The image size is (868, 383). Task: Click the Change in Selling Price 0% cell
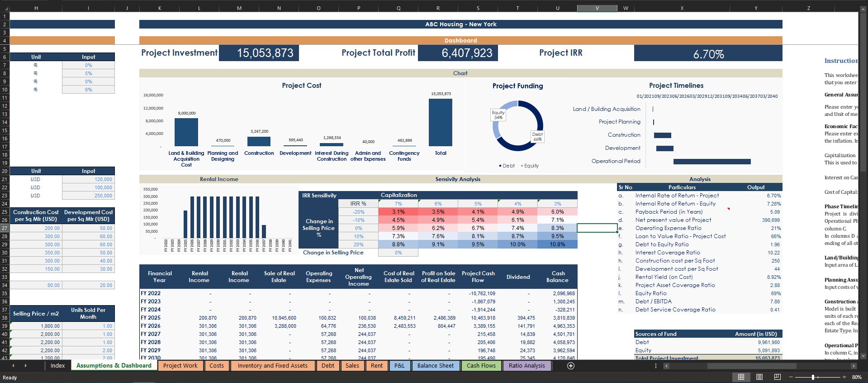coord(398,253)
